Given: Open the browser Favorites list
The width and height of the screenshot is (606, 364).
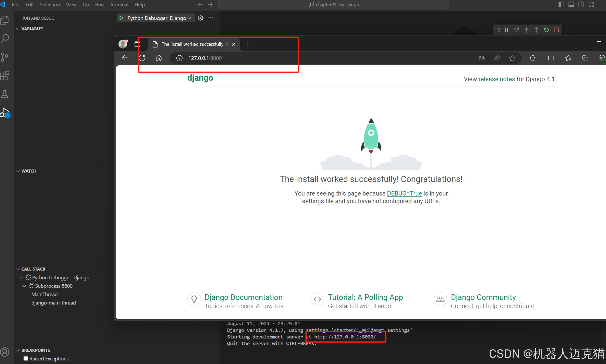Looking at the screenshot, I should point(568,58).
